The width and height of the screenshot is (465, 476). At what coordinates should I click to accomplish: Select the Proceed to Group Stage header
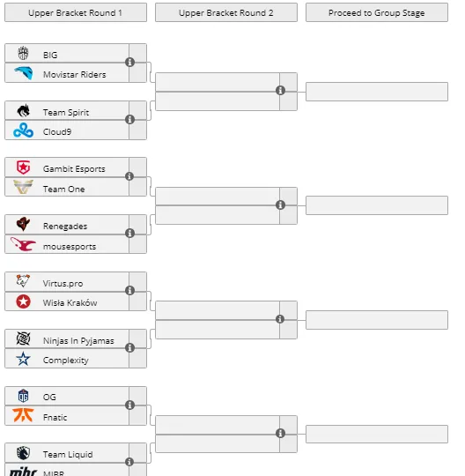(377, 12)
